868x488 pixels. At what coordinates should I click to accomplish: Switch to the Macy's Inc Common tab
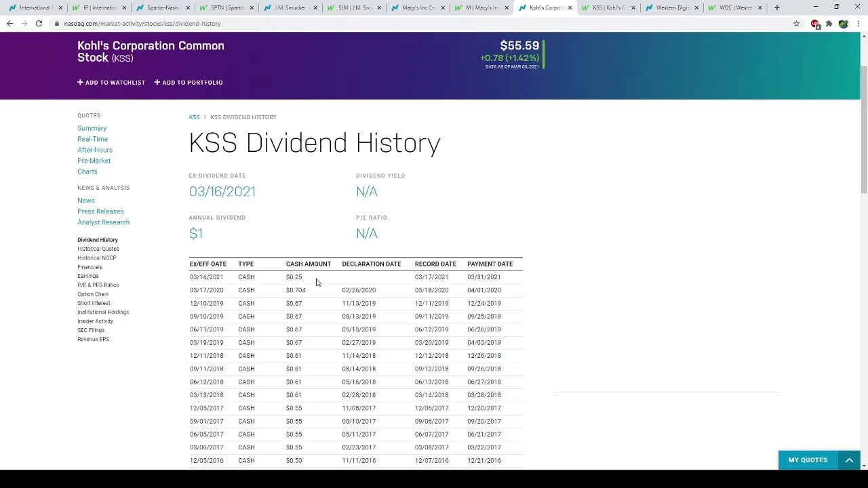[x=418, y=7]
